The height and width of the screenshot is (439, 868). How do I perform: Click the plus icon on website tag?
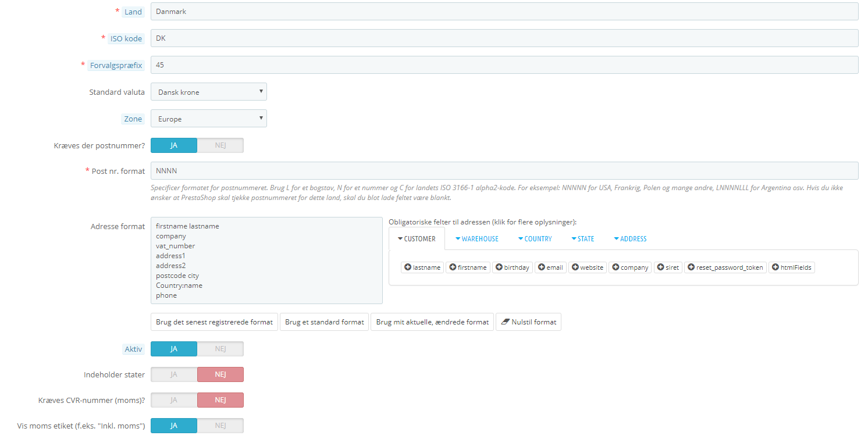pos(575,267)
